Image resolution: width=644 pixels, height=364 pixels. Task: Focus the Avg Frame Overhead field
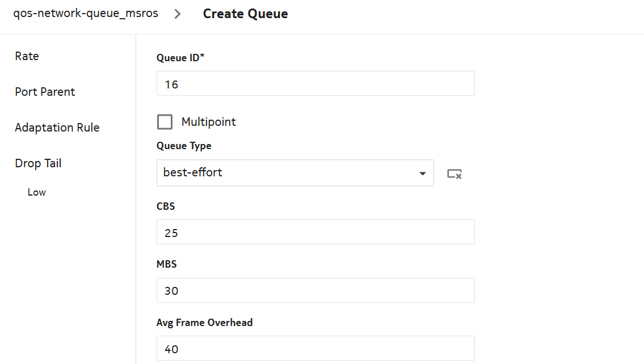pos(315,349)
